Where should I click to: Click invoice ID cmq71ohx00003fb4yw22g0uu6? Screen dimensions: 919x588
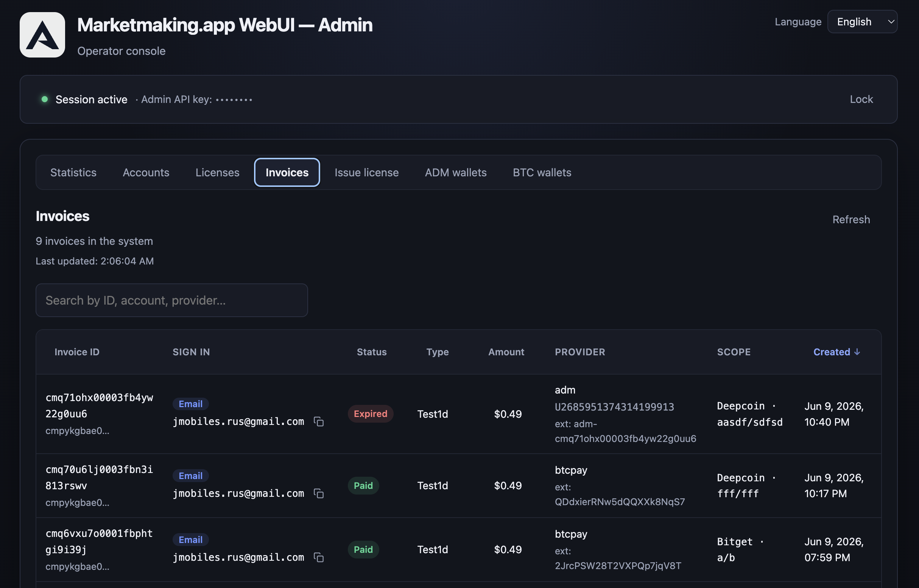coord(99,406)
